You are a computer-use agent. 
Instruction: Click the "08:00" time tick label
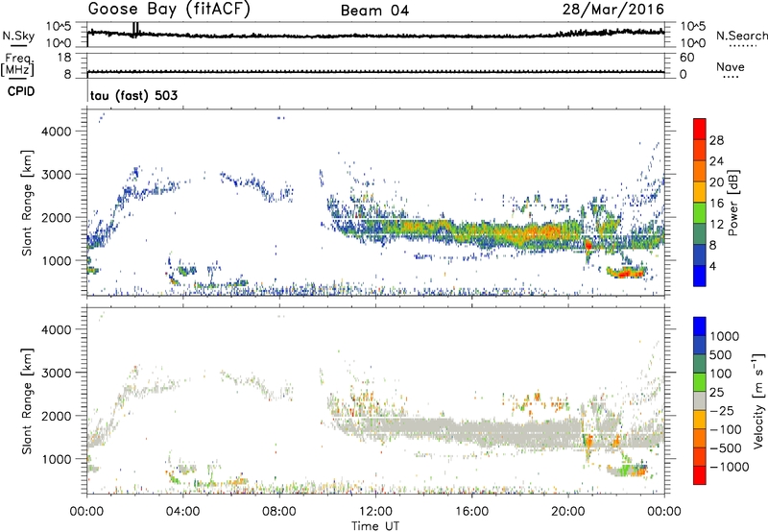click(x=279, y=512)
